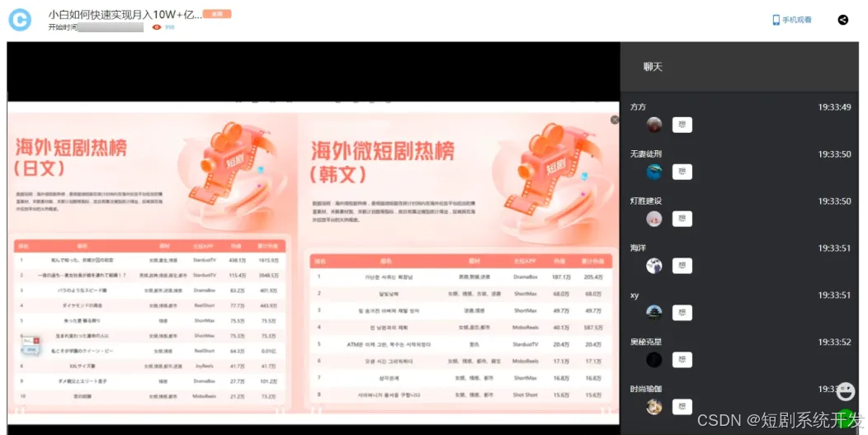Click the 187.1万 value in the Korean chart
Viewport: 868px width, 435px height.
coord(561,277)
